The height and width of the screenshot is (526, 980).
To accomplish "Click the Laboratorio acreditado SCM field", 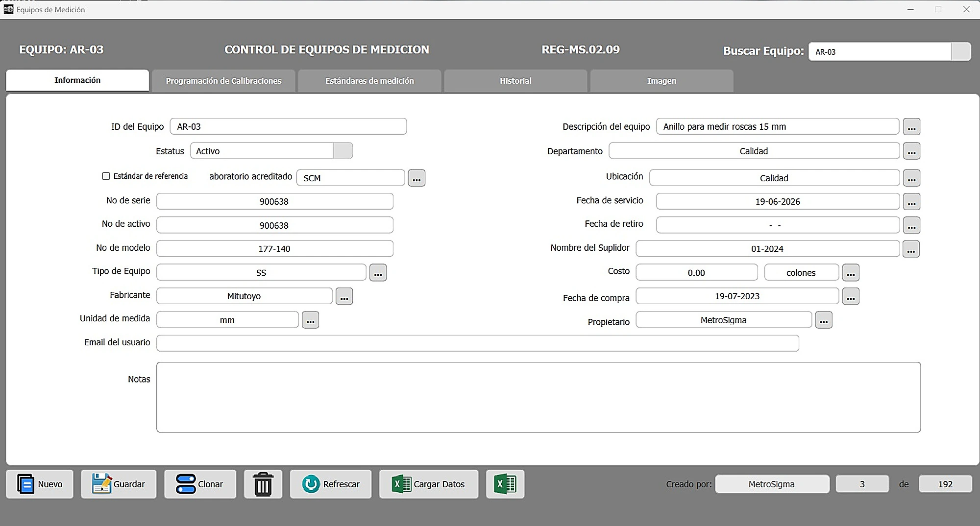I will pos(351,178).
